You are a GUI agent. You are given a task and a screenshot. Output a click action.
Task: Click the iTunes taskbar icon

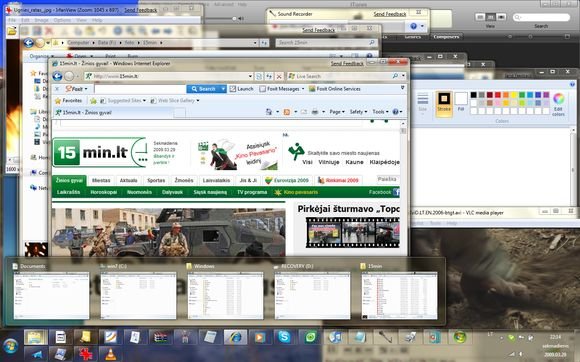pyautogui.click(x=335, y=337)
